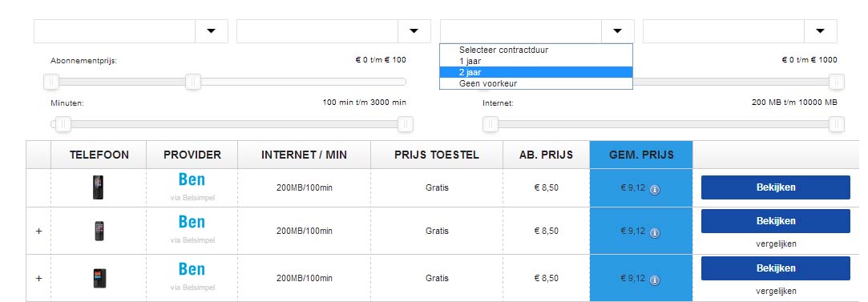
Task: Click the info icon in first Gem. Prijs row
Action: click(x=655, y=190)
